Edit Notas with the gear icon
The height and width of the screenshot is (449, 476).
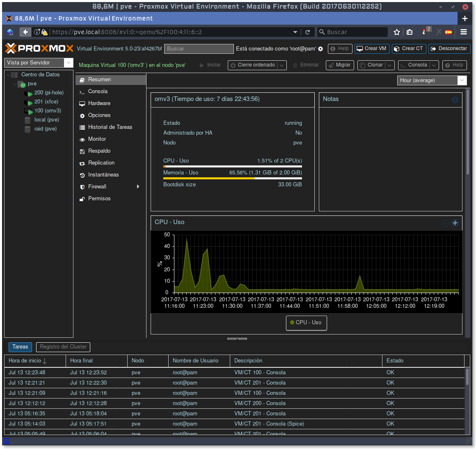(x=455, y=100)
